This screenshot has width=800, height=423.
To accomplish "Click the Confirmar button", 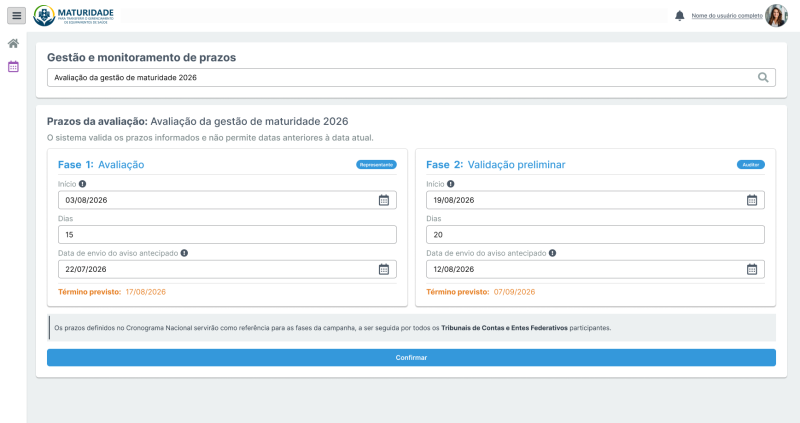I will pyautogui.click(x=411, y=358).
